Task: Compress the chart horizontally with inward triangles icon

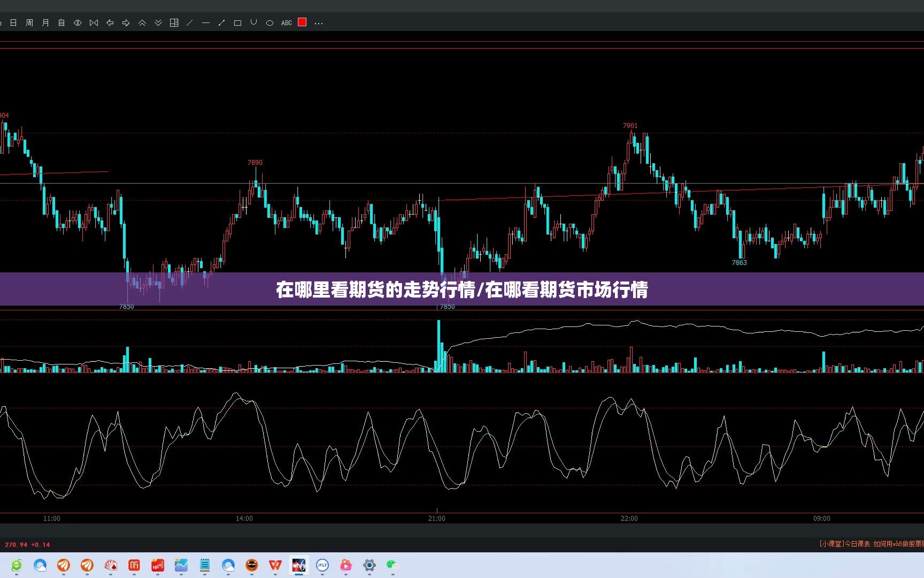Action: pos(78,23)
